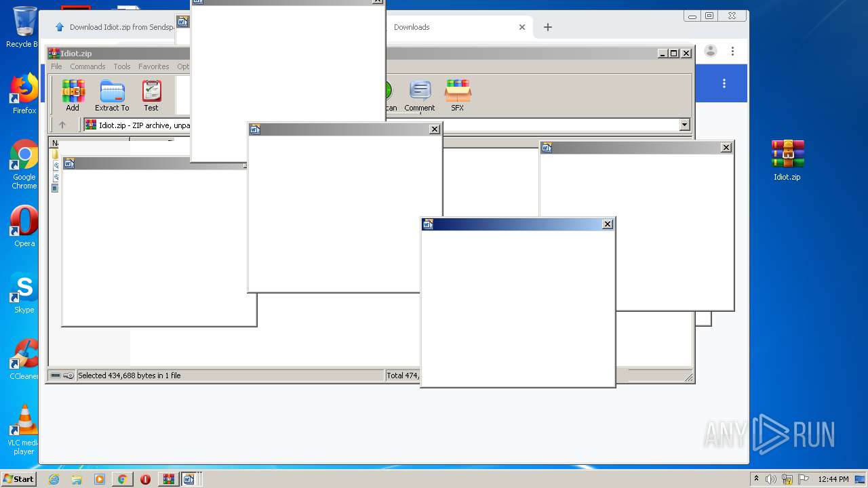This screenshot has height=488, width=868.
Task: Click the Opera taskbar icon
Action: [145, 479]
